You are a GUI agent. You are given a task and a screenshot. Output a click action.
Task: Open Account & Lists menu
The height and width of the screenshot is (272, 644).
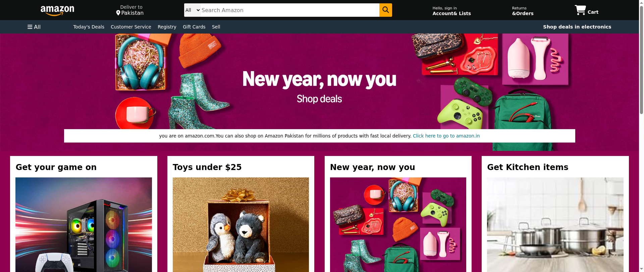[x=451, y=11]
